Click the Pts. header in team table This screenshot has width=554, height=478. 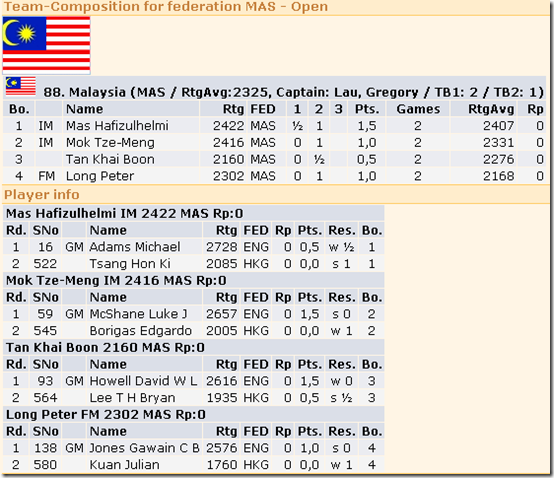[367, 109]
